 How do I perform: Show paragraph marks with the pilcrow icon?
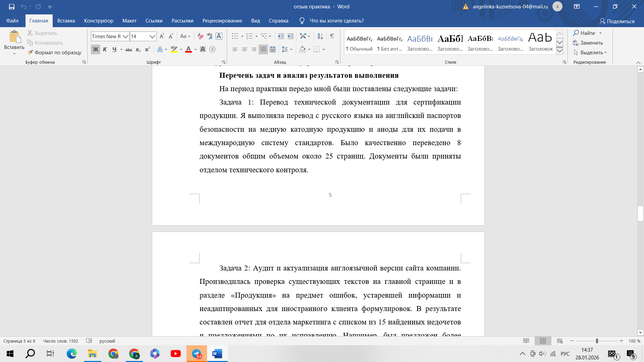[x=332, y=36]
